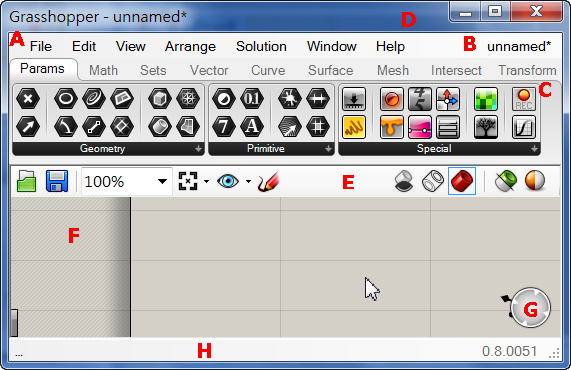Pick the tree Param Viewer icon
The image size is (571, 370).
[486, 127]
